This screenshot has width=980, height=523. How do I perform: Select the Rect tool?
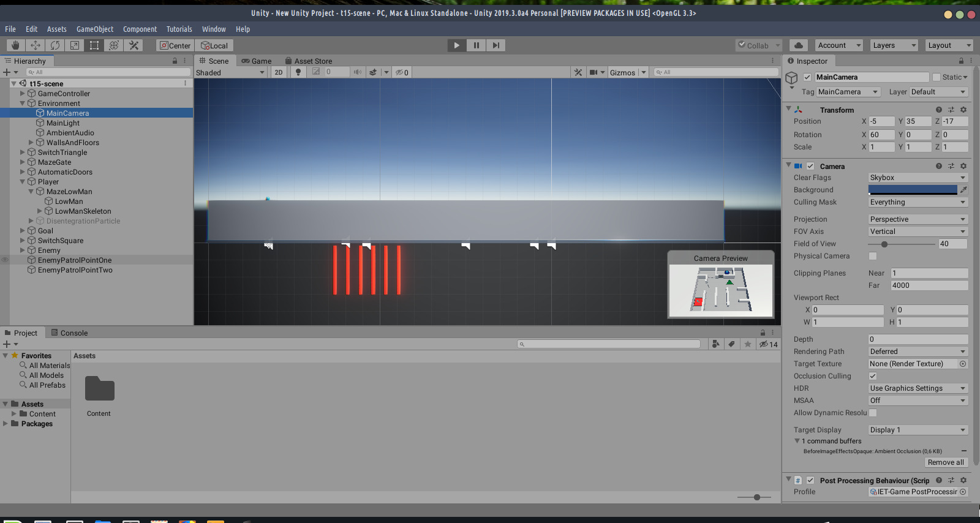tap(94, 45)
